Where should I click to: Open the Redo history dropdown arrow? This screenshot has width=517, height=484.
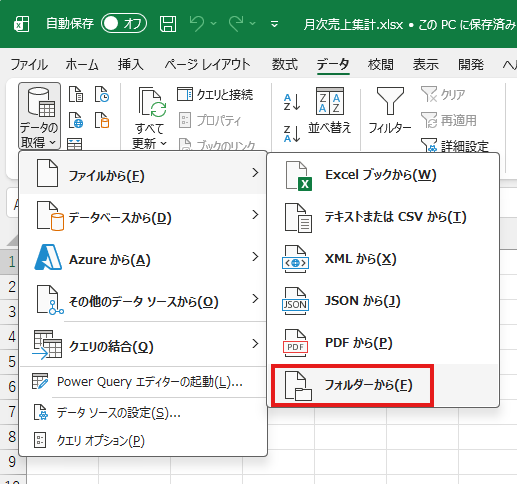tap(253, 24)
